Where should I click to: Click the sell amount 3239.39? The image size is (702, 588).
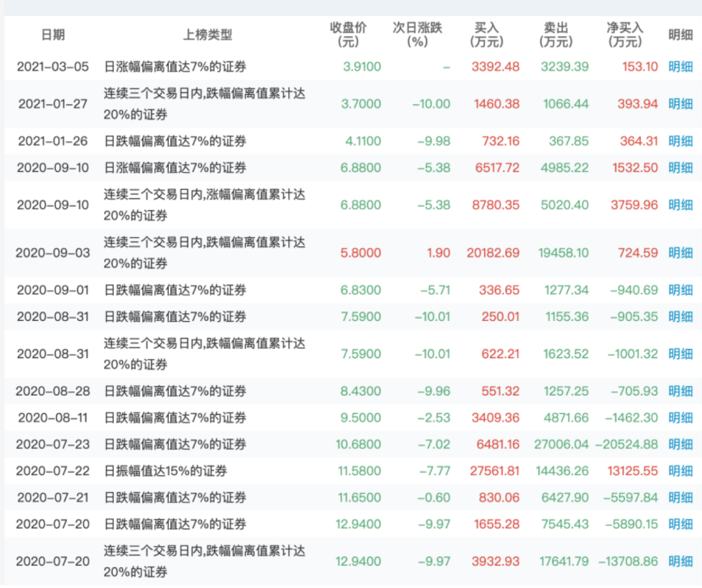point(565,67)
